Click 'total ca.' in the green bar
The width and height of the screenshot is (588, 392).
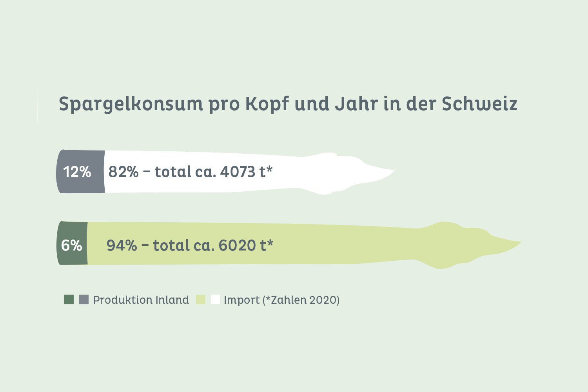click(x=183, y=245)
